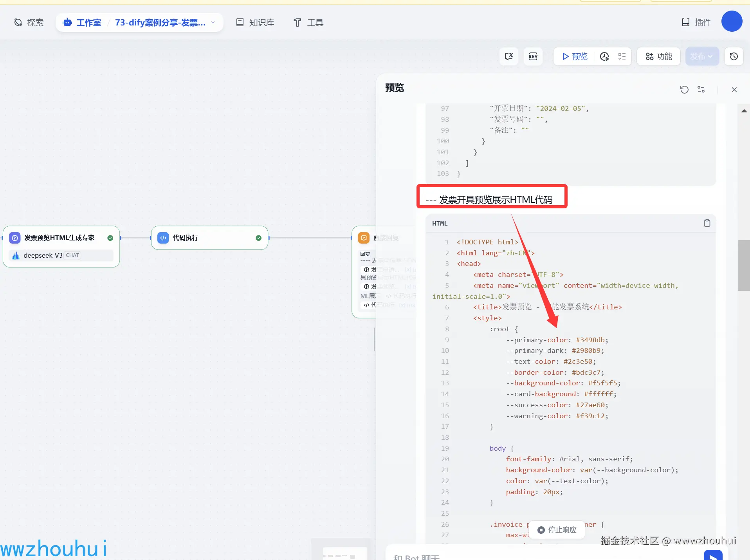Click the font-family: Arial, sans-serif line
Viewport: 750px width, 560px height.
pos(569,459)
